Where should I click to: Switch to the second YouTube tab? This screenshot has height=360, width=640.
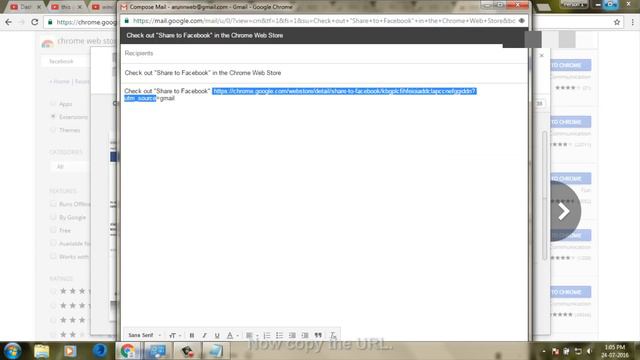pyautogui.click(x=65, y=7)
